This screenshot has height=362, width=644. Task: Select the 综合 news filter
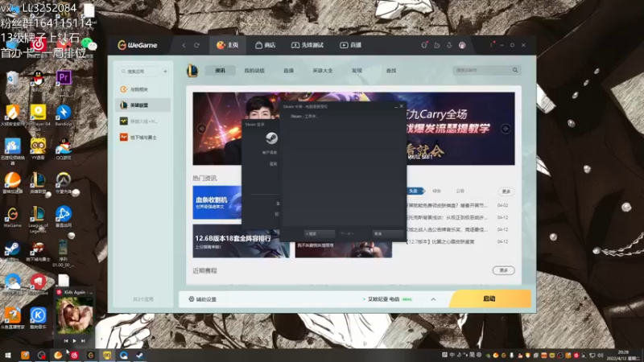coord(436,191)
